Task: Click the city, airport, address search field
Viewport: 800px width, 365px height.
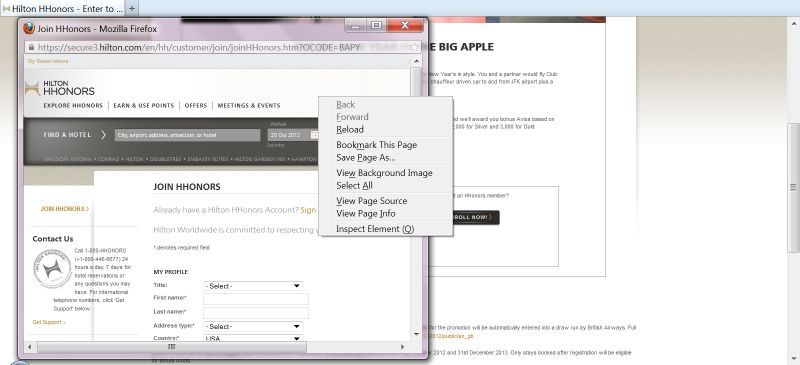Action: pyautogui.click(x=187, y=135)
